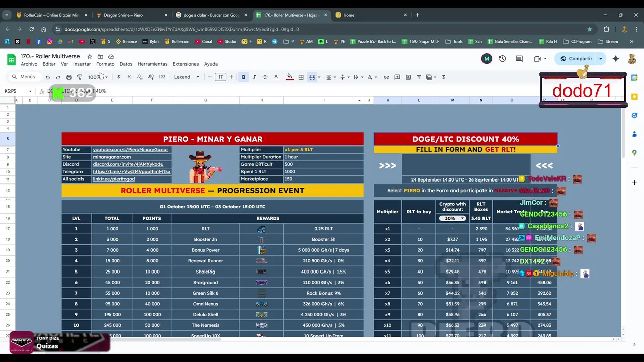644x362 pixels.
Task: Open text color picker
Action: coord(276,77)
